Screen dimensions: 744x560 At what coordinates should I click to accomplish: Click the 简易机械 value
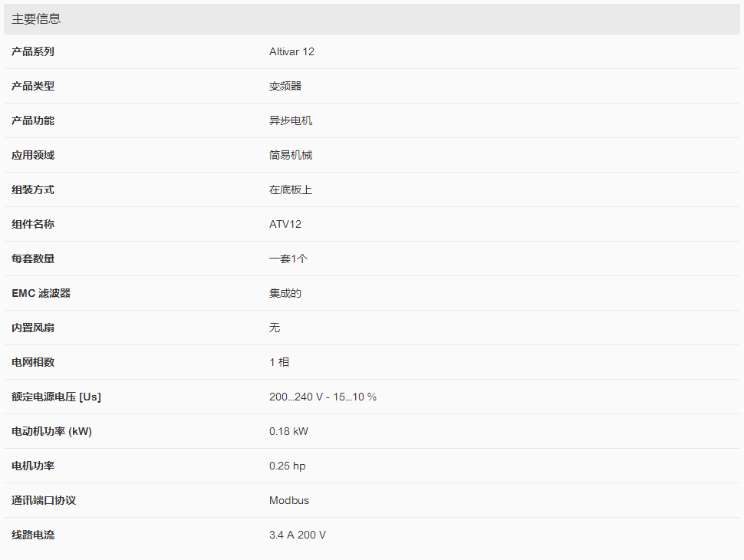(x=291, y=155)
